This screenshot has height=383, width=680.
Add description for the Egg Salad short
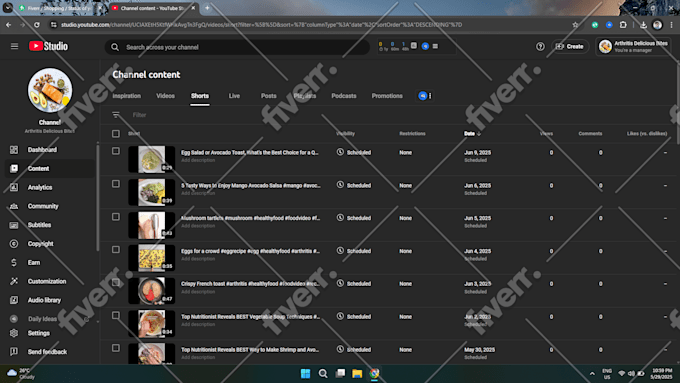click(x=198, y=160)
